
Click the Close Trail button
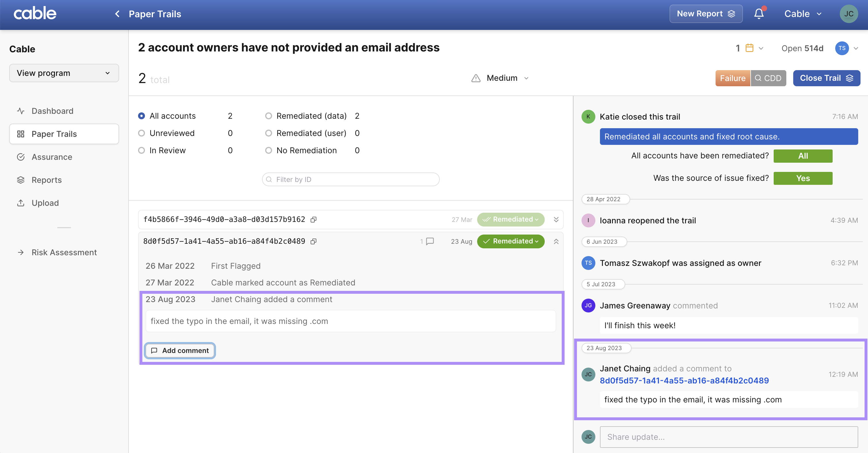click(x=826, y=78)
